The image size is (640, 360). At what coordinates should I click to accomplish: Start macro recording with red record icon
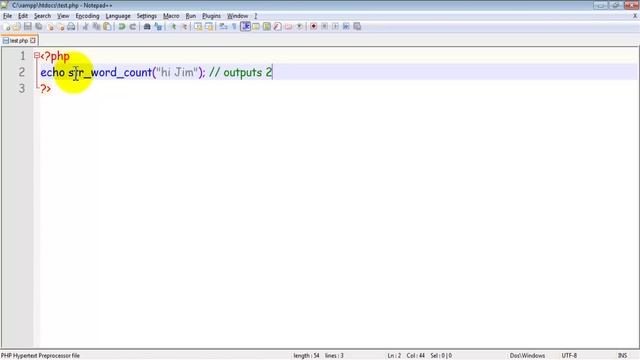coord(313,27)
